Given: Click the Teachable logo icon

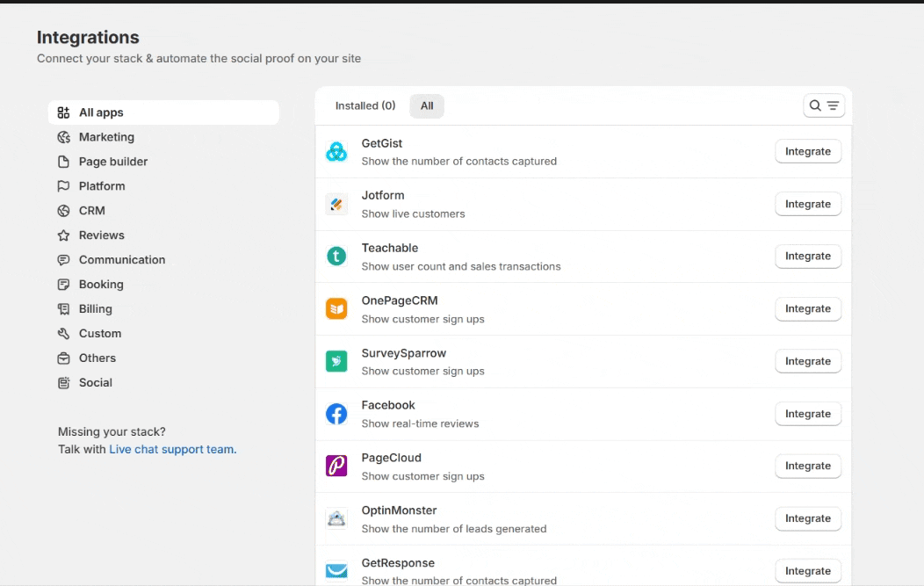Looking at the screenshot, I should 336,257.
